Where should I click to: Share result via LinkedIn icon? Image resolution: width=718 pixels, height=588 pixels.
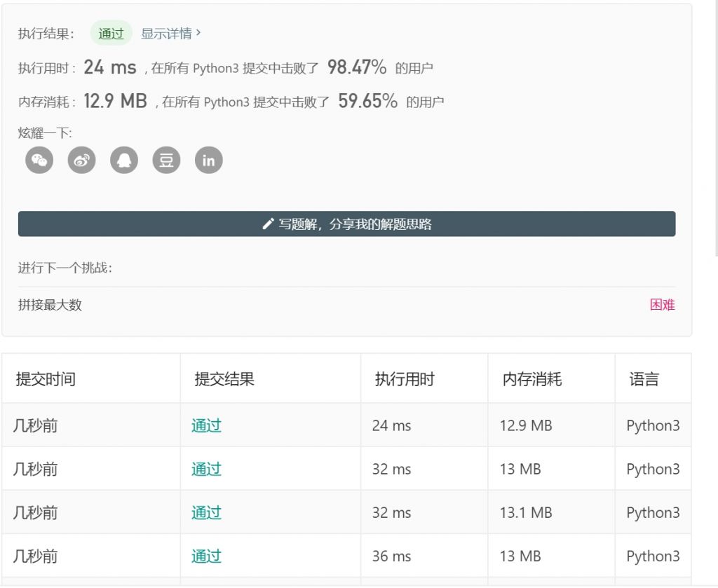click(209, 160)
